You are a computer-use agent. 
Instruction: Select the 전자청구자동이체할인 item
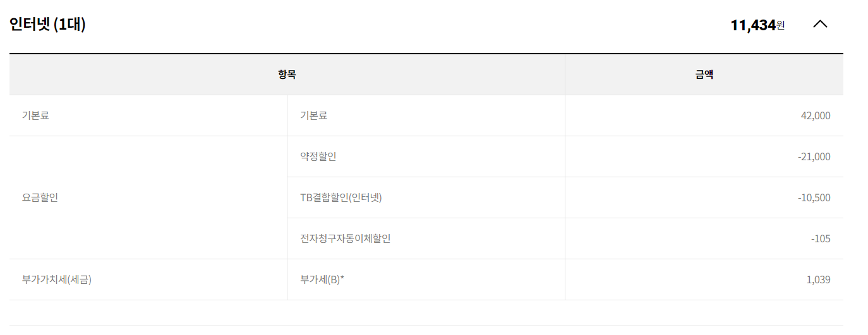(345, 238)
